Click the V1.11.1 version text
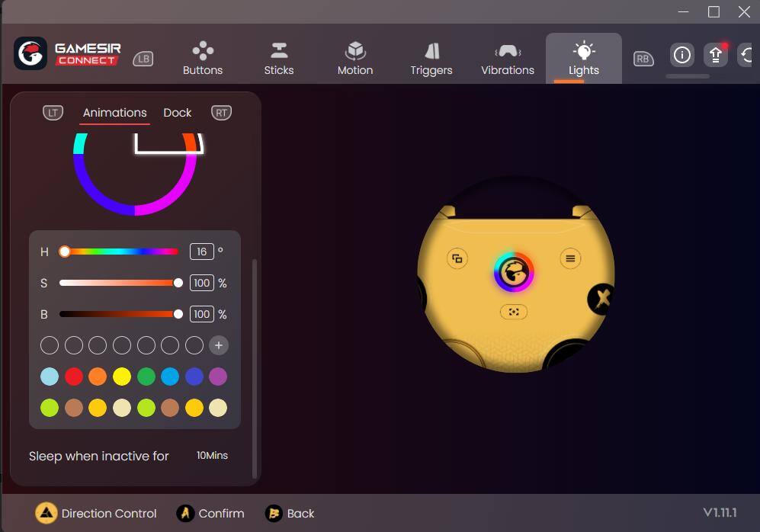Image resolution: width=760 pixels, height=532 pixels. [720, 512]
